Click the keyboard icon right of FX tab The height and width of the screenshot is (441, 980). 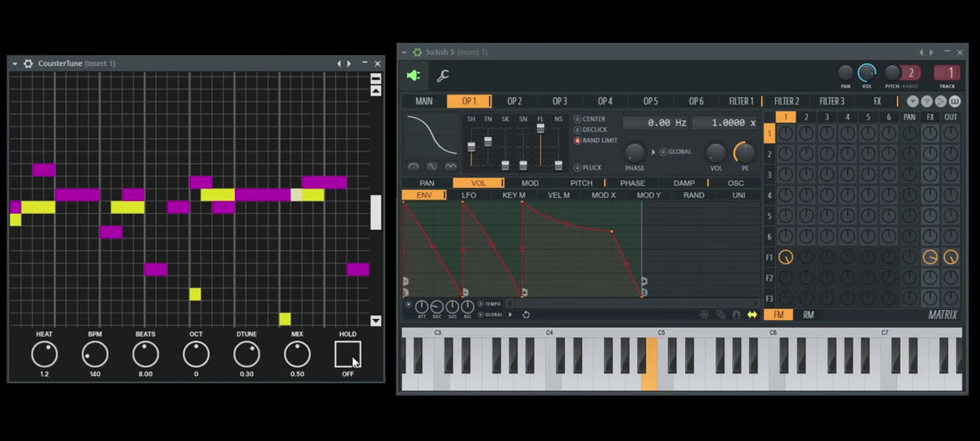955,102
